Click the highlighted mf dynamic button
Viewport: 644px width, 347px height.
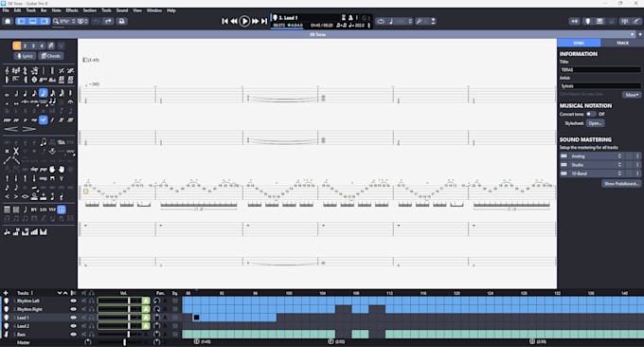pyautogui.click(x=44, y=120)
